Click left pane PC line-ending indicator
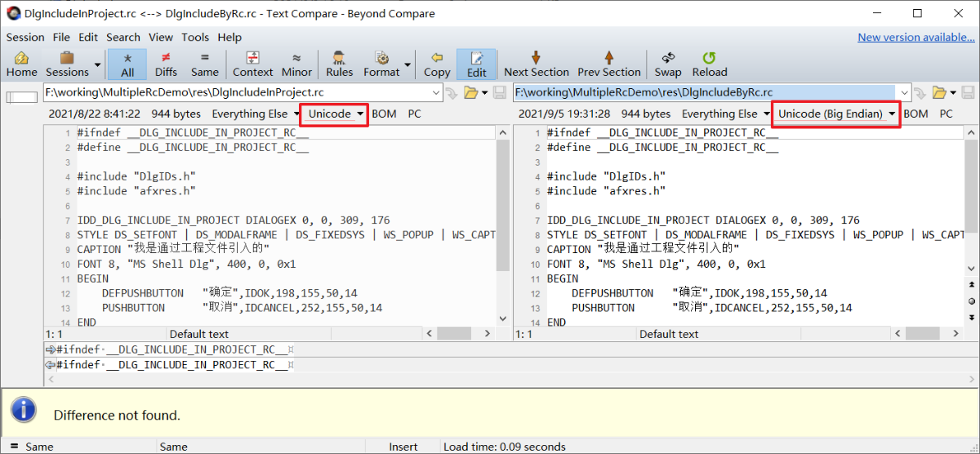This screenshot has width=980, height=454. (x=414, y=113)
